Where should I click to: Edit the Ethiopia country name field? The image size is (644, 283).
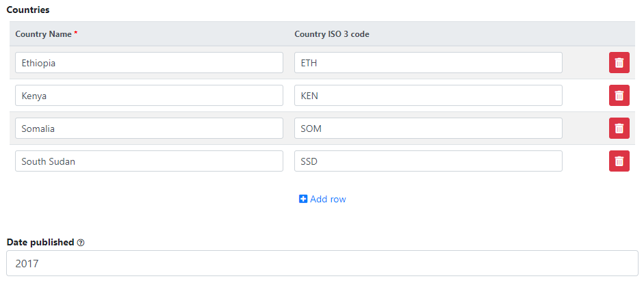149,62
